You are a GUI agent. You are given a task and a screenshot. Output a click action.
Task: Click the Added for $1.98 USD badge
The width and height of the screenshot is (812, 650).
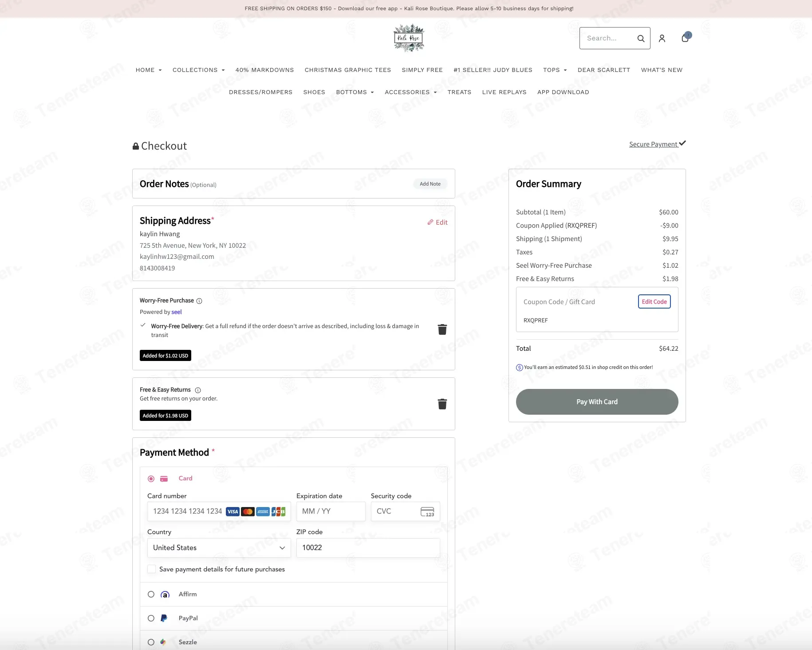click(166, 416)
